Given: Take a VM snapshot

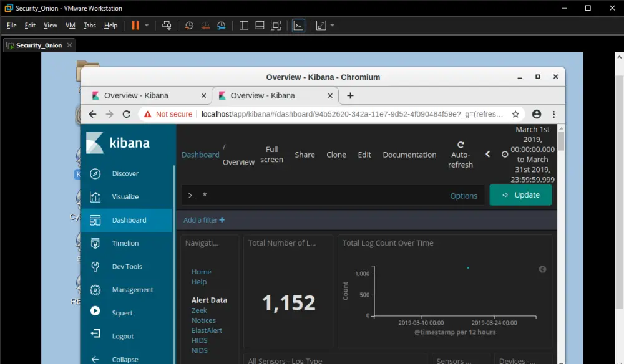Looking at the screenshot, I should tap(190, 26).
